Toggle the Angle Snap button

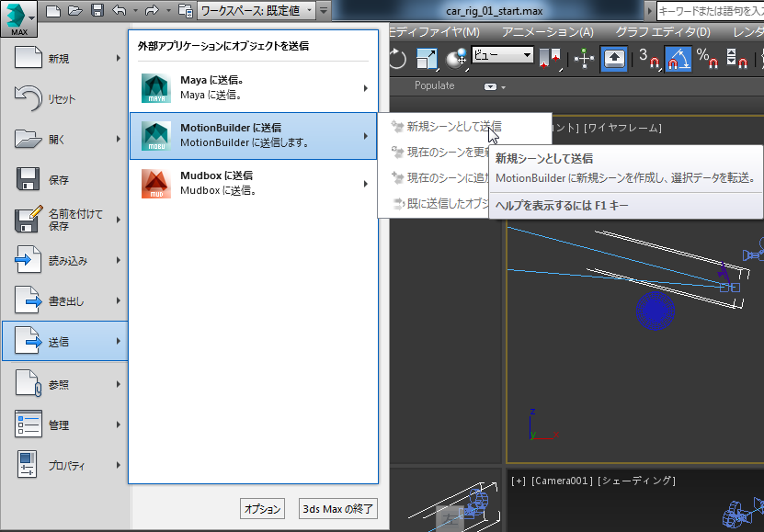678,60
